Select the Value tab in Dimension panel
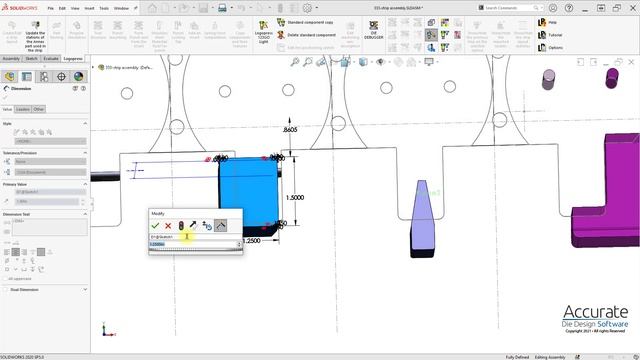Screen dimensions: 640x360 (x=7, y=109)
